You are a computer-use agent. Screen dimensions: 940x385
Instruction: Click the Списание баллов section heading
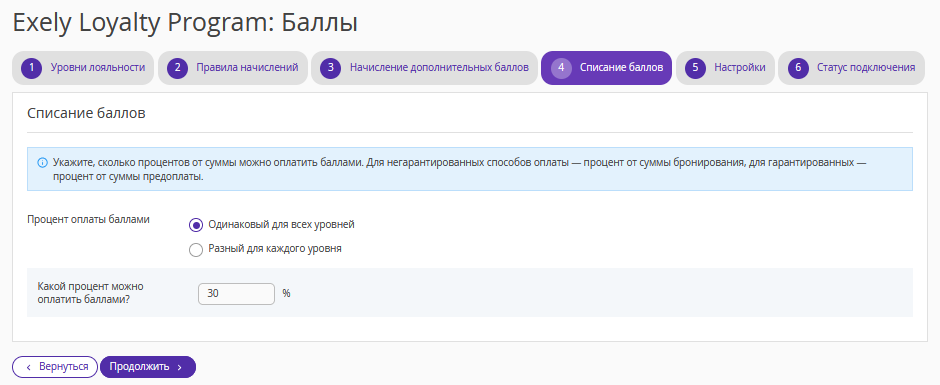coord(86,113)
